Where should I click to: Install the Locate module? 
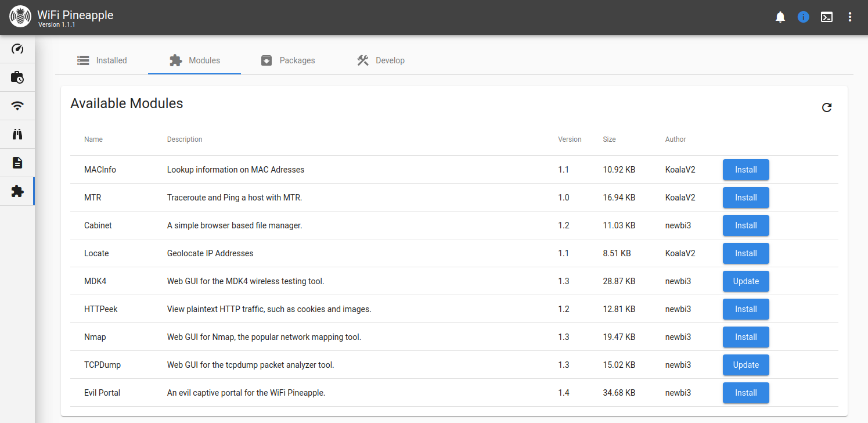[x=746, y=253]
